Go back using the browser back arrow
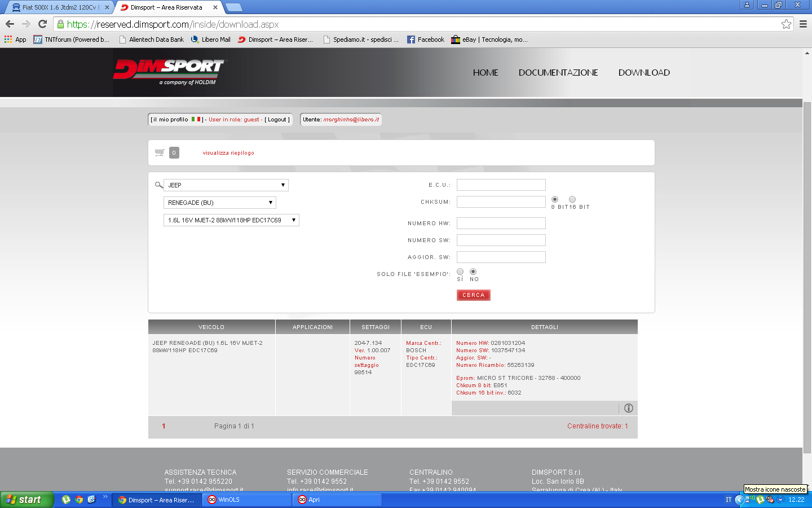Screen dimensions: 812x508 click(10, 24)
